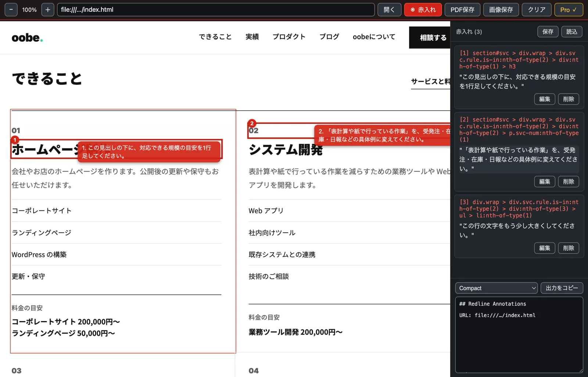Edit annotation [1] with 編集

tap(545, 99)
